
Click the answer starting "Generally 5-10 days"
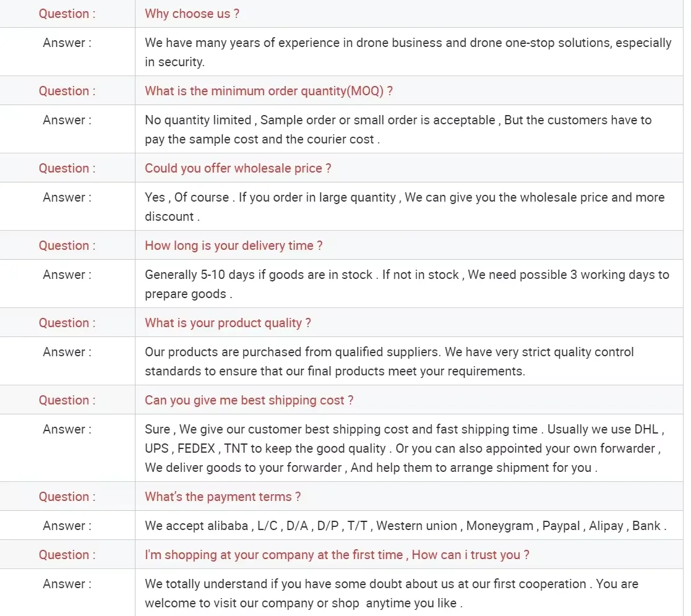(x=406, y=284)
